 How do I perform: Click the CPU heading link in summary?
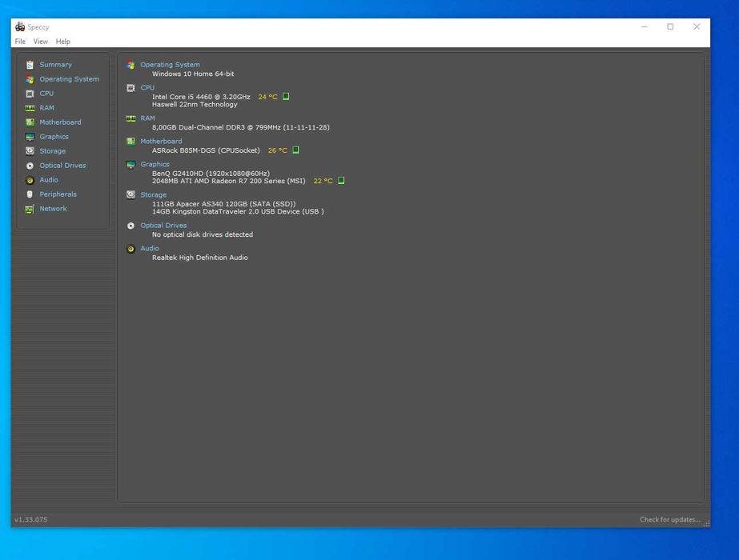147,88
